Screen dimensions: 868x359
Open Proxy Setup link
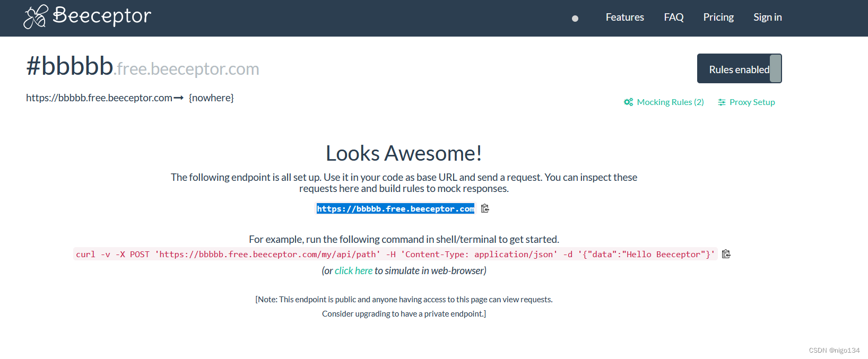[752, 102]
